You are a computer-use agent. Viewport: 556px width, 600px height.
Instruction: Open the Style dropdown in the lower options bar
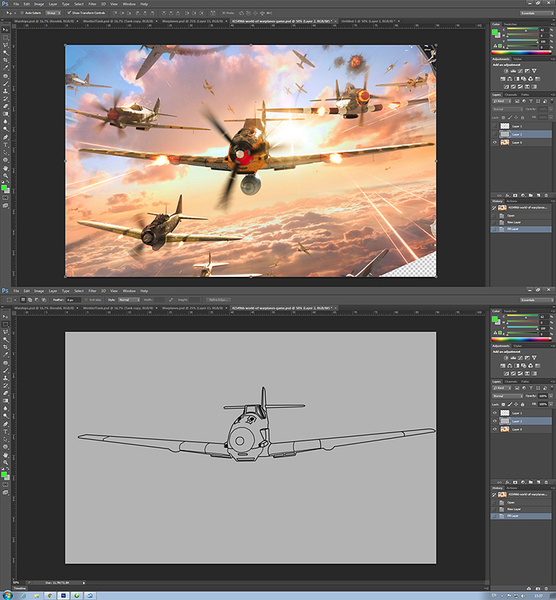129,300
